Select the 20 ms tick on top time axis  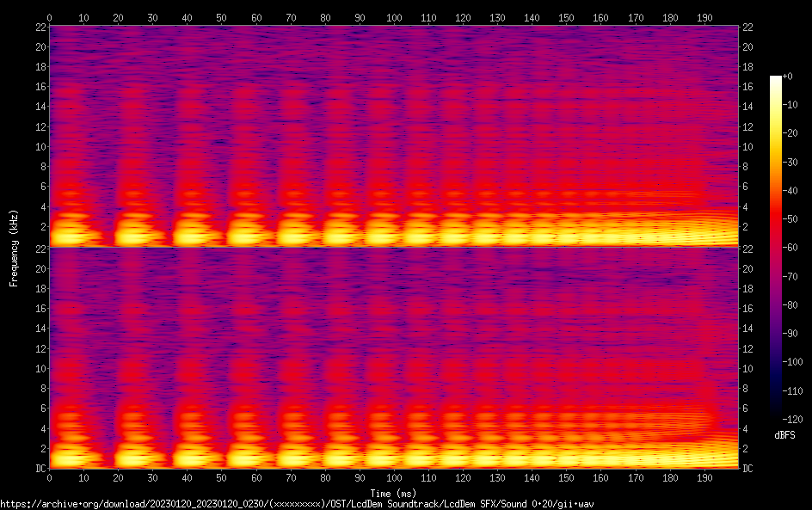[x=119, y=17]
